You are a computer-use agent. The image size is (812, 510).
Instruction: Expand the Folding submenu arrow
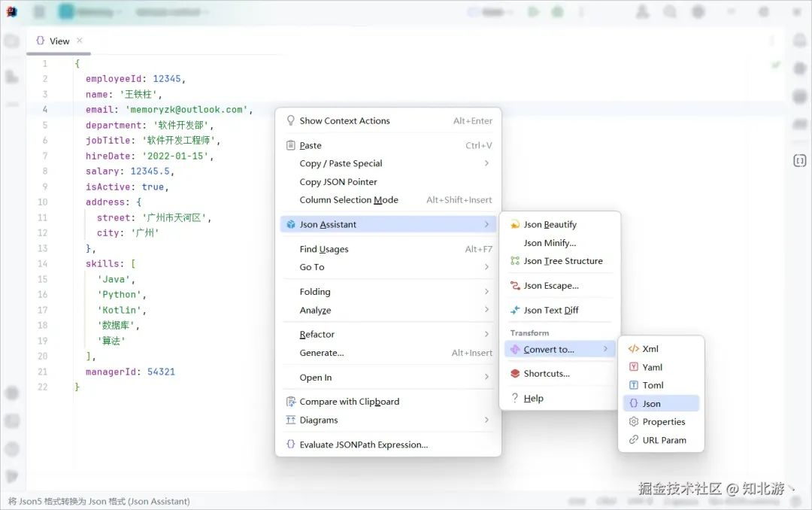(486, 292)
